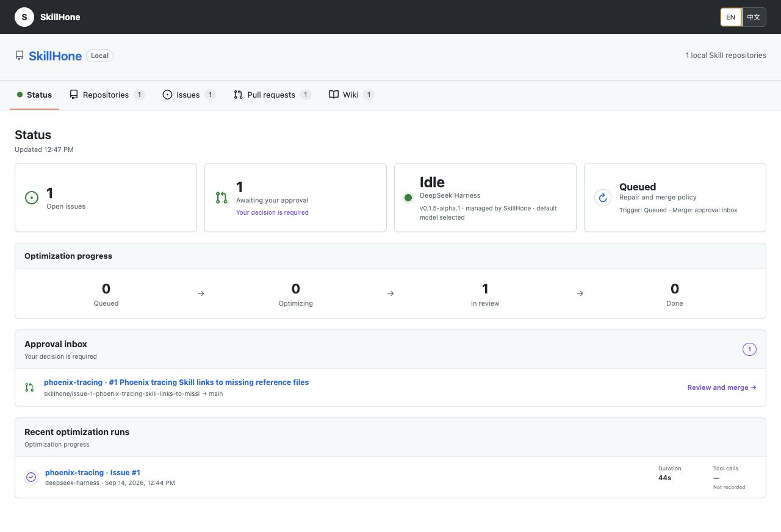This screenshot has width=781, height=532.
Task: Click Review and merge link
Action: pyautogui.click(x=722, y=387)
